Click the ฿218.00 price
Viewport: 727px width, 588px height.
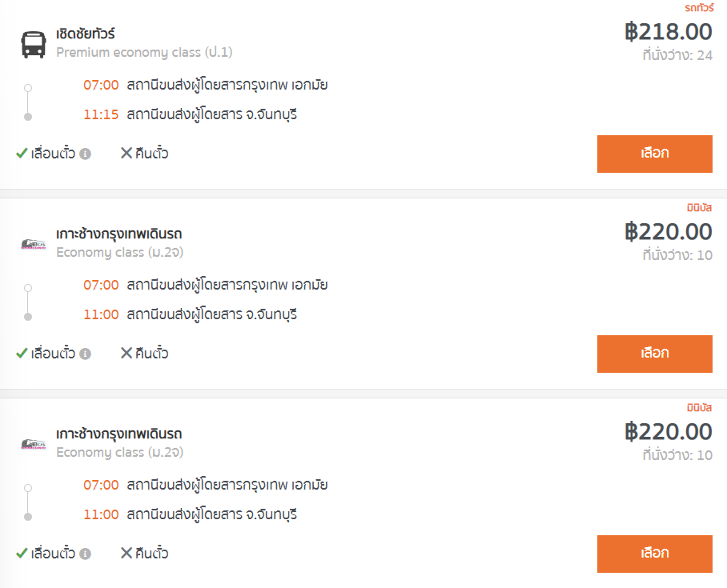[x=668, y=32]
